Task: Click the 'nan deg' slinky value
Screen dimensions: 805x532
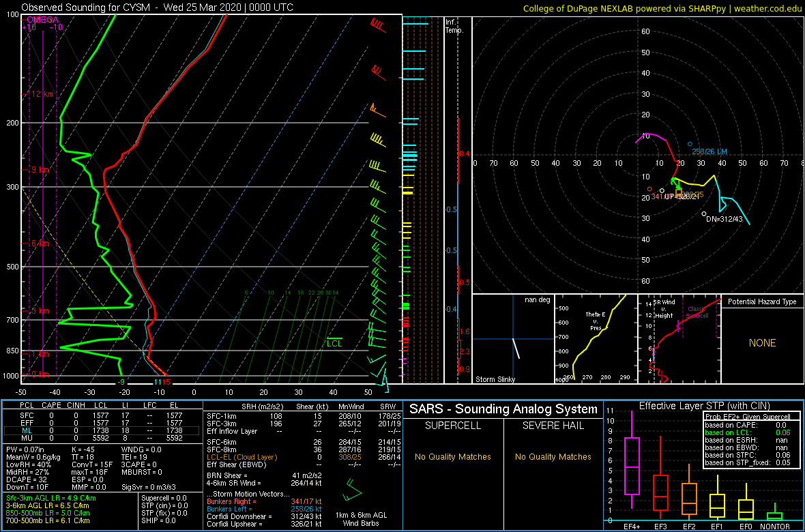Action: click(x=537, y=299)
